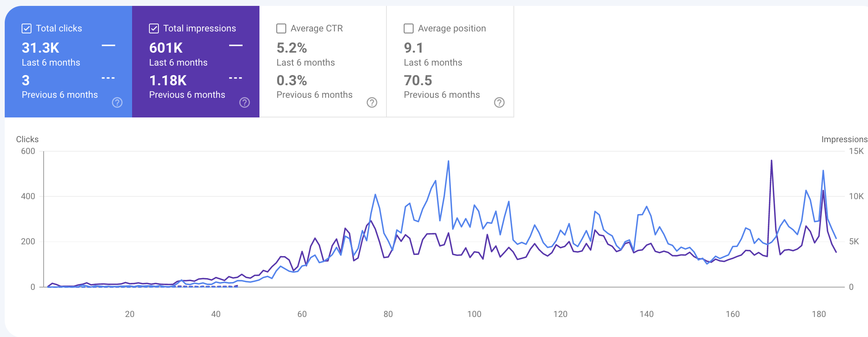This screenshot has height=337, width=868.
Task: Select the 5.2% Average CTR value
Action: coord(292,48)
